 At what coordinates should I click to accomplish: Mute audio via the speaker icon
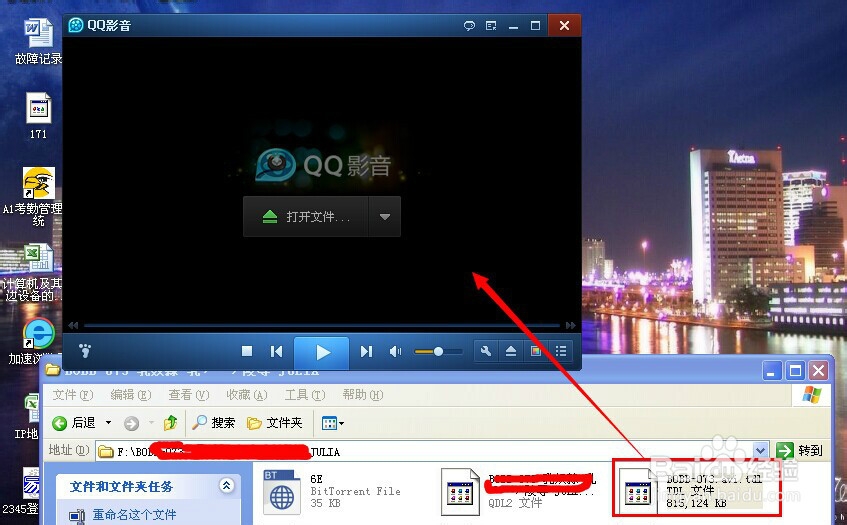coord(395,352)
